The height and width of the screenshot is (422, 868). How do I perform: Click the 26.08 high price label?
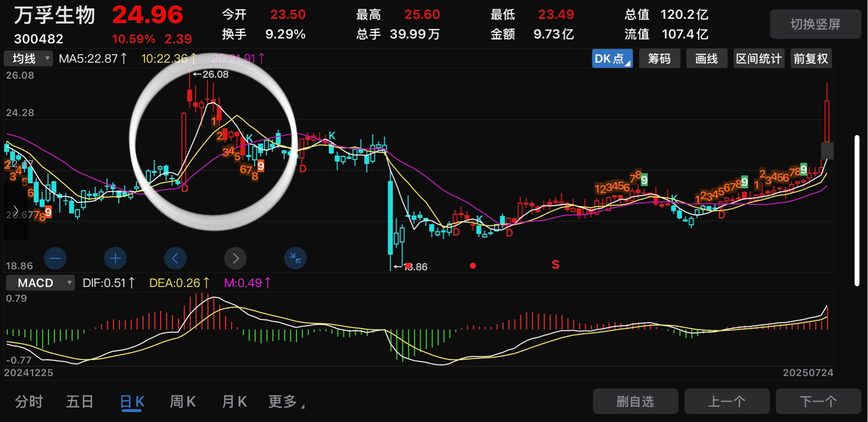click(x=211, y=74)
